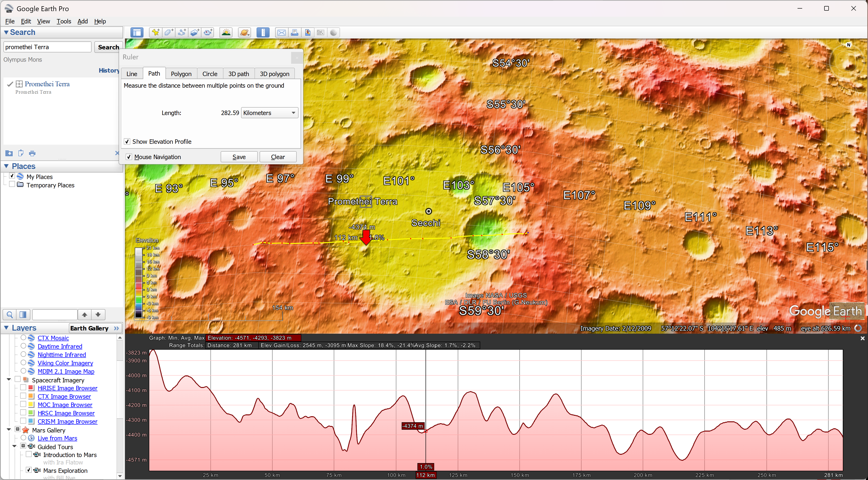Click the down arrow button in Places panel
This screenshot has width=868, height=480.
coord(98,314)
